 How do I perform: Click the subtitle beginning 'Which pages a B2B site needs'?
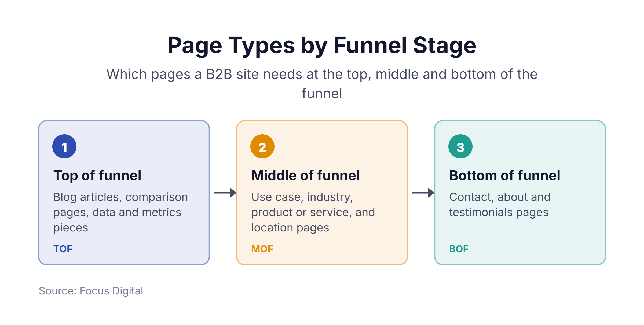click(x=322, y=84)
